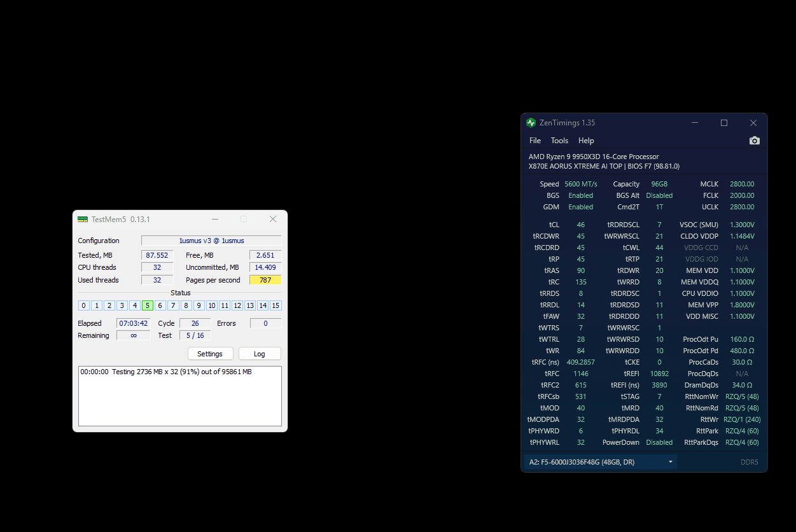Select thread status box 2
Viewport: 796px width, 532px height.
point(109,305)
